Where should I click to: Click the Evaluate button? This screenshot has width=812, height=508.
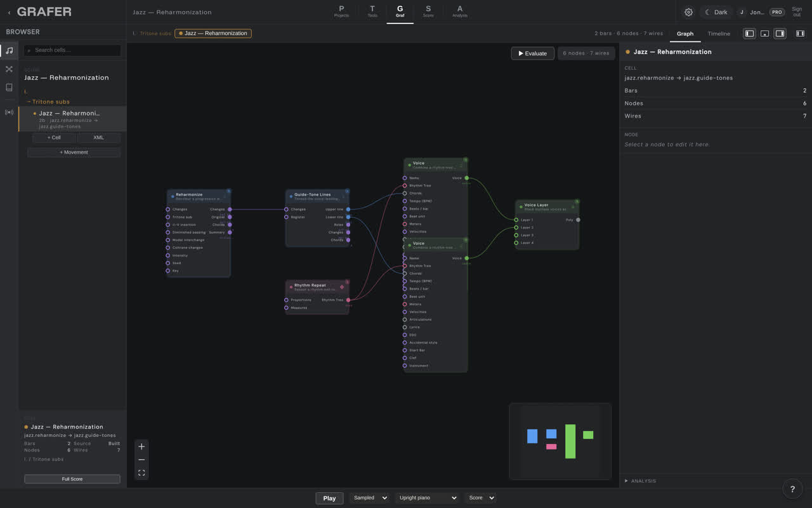coord(533,53)
